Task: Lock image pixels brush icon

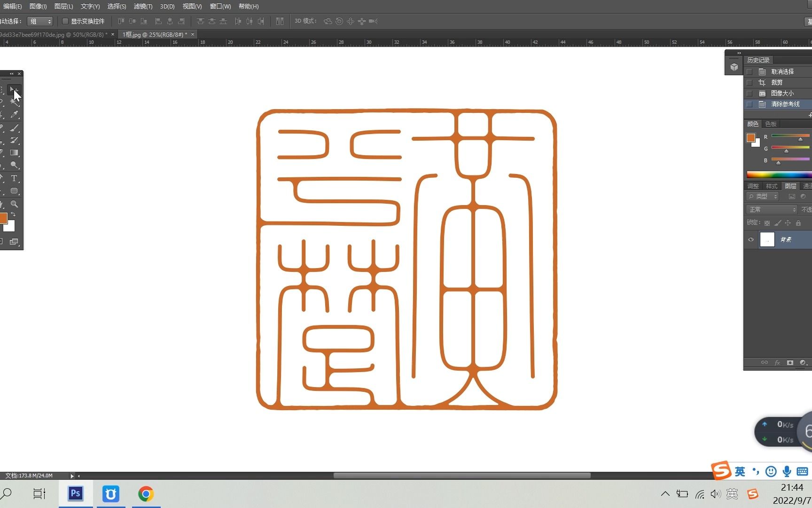Action: (778, 223)
